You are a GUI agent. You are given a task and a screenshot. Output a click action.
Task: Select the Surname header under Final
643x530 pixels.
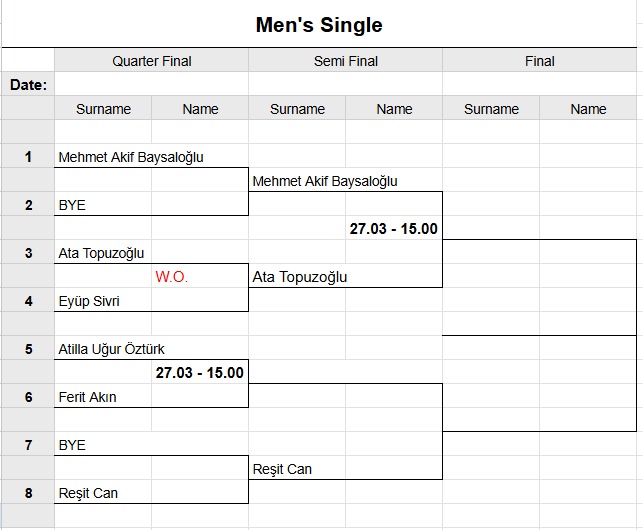click(491, 109)
